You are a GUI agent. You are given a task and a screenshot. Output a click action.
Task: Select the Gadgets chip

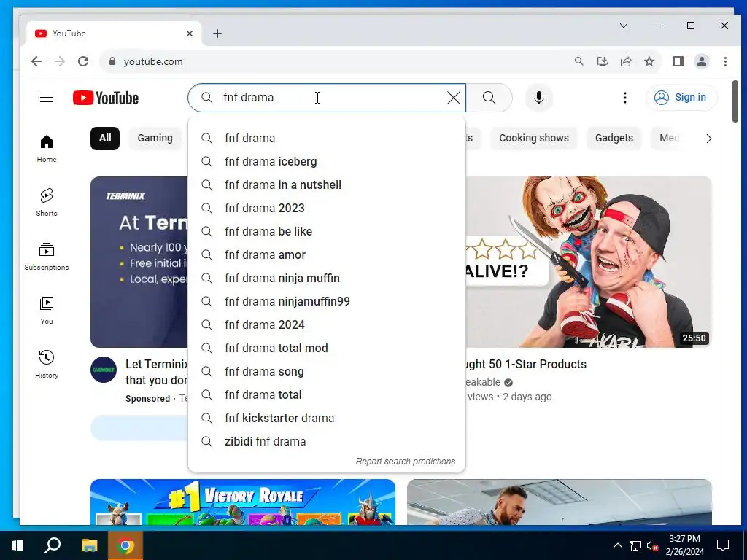[614, 138]
